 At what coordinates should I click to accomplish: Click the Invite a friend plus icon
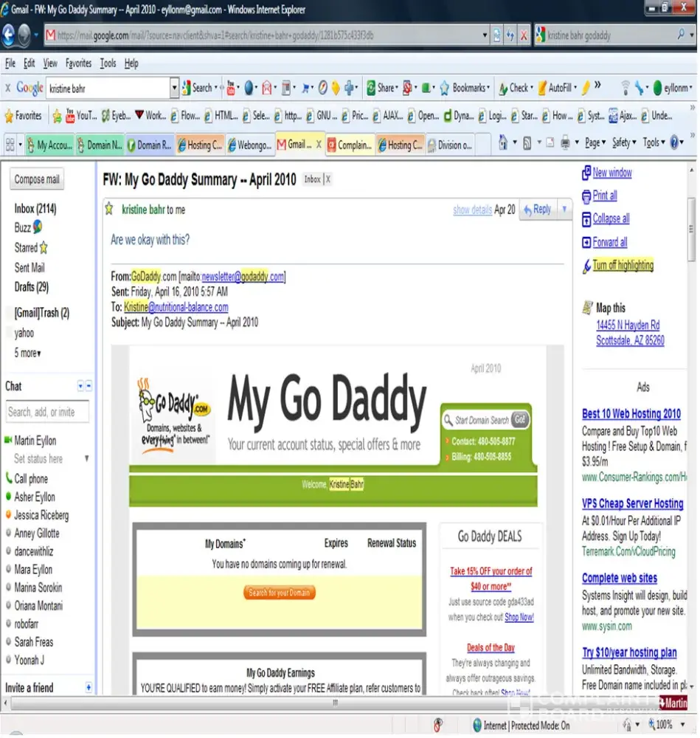pyautogui.click(x=89, y=688)
